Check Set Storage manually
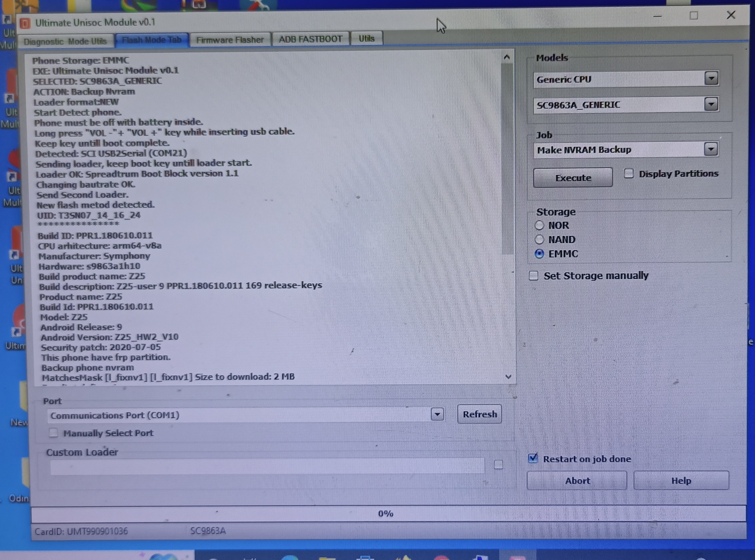Screen dimensions: 755x560 pyautogui.click(x=534, y=276)
